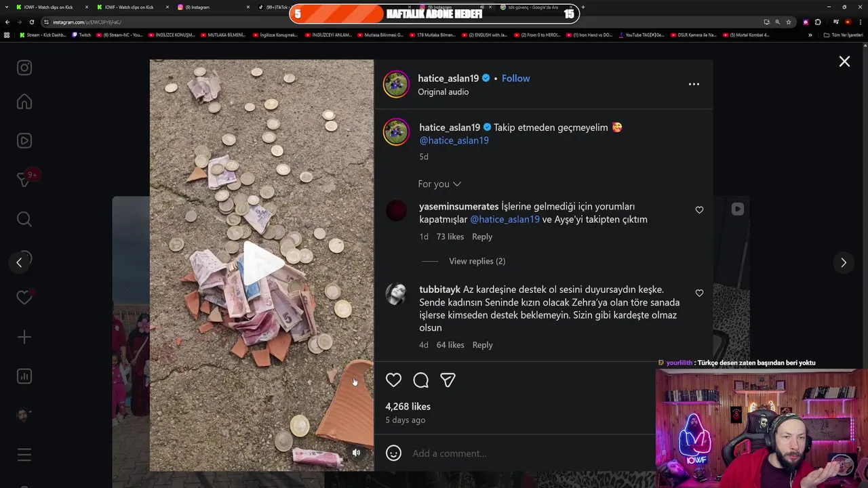
Task: Go to the next post arrow
Action: pyautogui.click(x=843, y=262)
